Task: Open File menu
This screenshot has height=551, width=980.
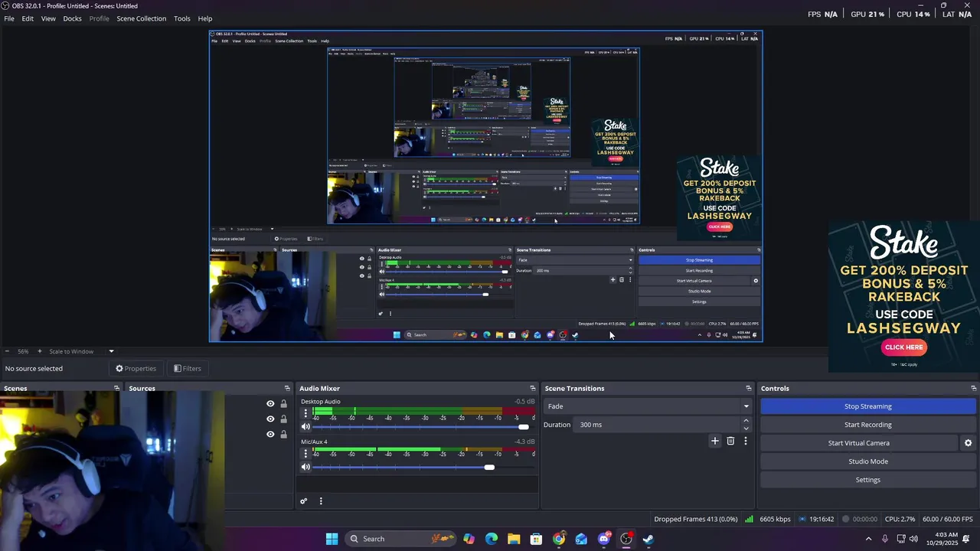Action: tap(9, 18)
